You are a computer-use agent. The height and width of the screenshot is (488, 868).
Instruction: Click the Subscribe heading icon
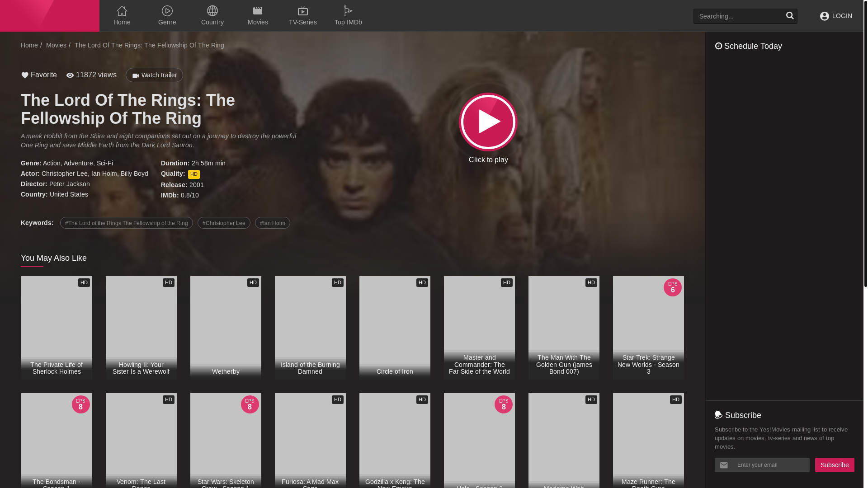(719, 414)
